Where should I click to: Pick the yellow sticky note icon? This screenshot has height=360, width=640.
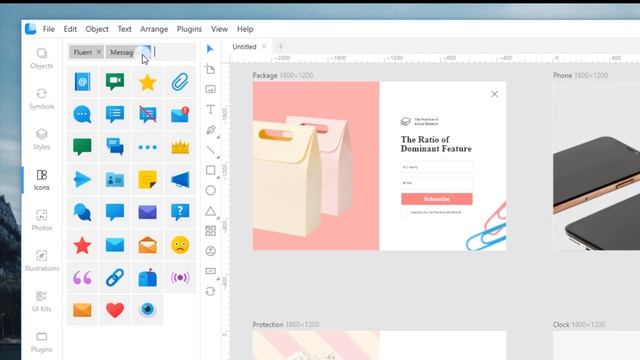[147, 180]
